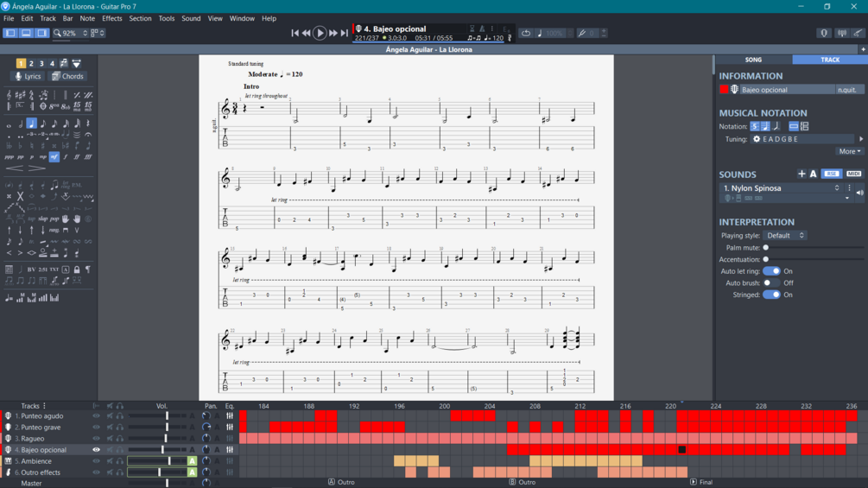Select the simple repeat sign icon

(77, 95)
